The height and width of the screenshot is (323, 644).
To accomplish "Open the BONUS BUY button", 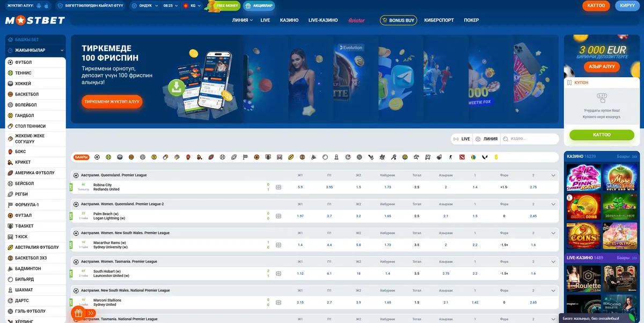I will [x=398, y=20].
